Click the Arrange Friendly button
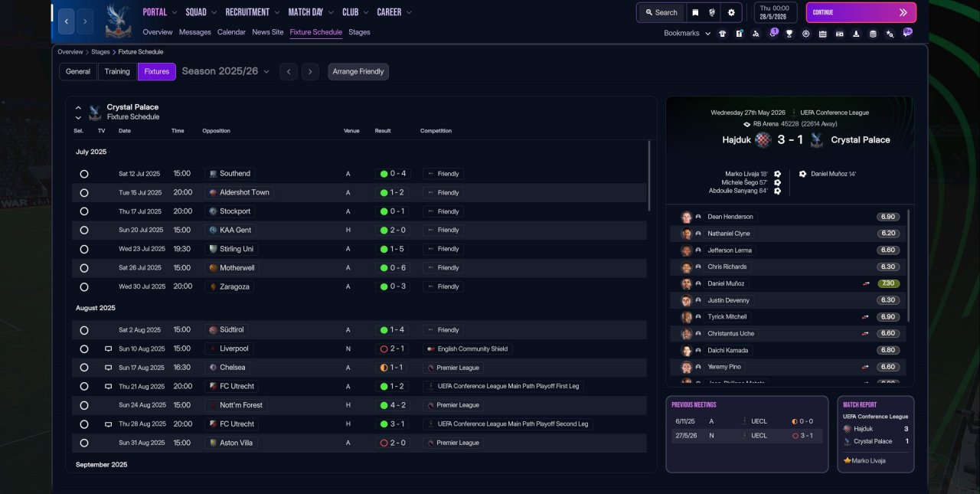 [358, 71]
